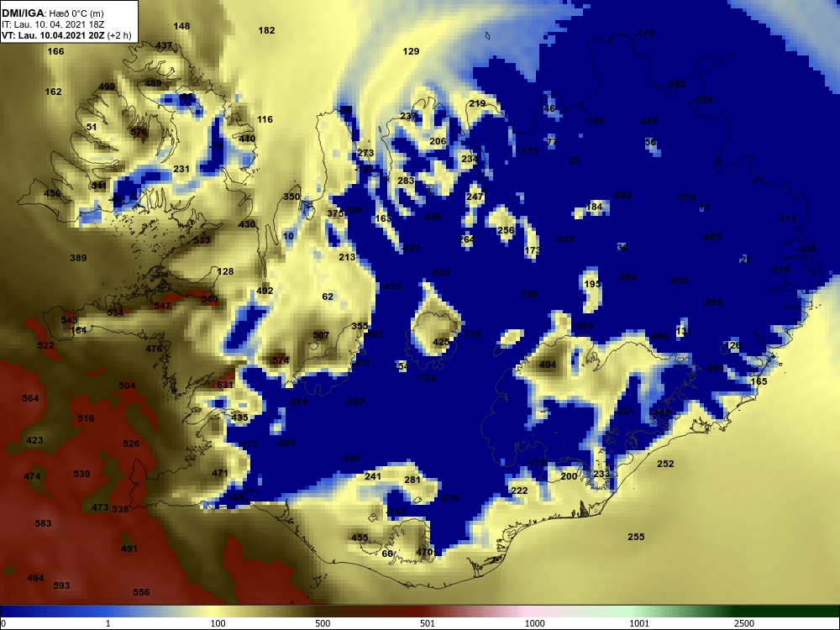
Task: Click the 526 value label
Action: click(131, 444)
